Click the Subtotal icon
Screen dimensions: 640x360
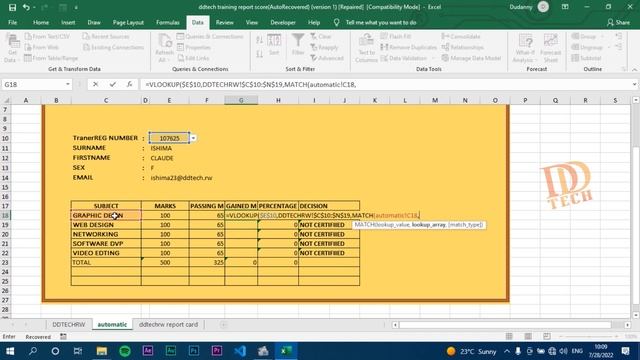[586, 58]
